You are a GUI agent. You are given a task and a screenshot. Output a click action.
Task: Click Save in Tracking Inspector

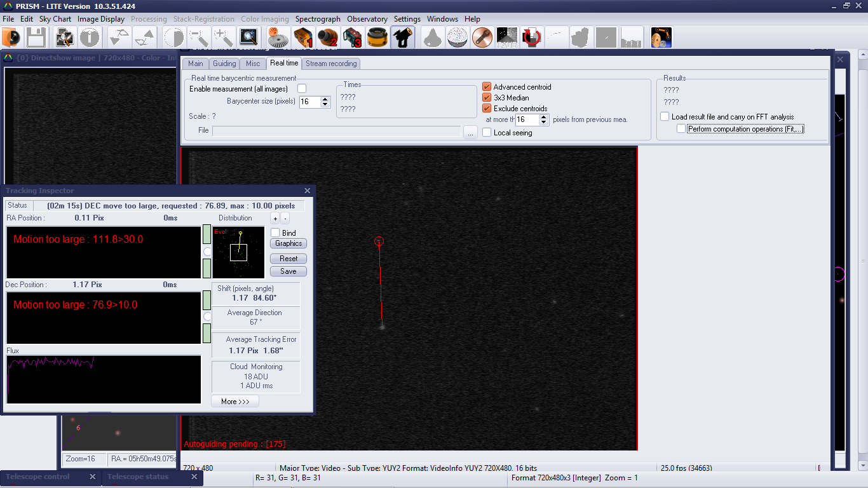pyautogui.click(x=288, y=271)
